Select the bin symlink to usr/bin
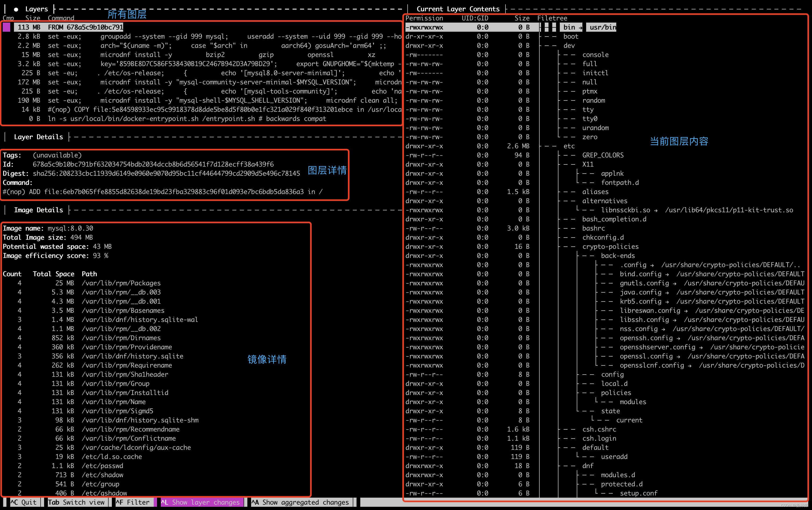Screen dimensions: 812x510 (x=570, y=27)
